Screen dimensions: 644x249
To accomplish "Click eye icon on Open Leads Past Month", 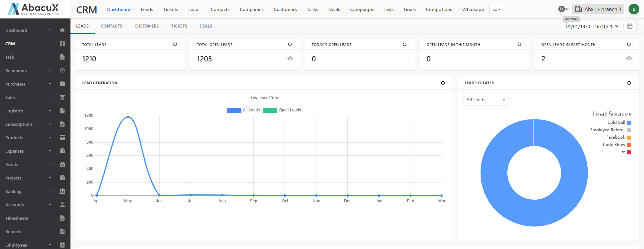I will [x=629, y=59].
